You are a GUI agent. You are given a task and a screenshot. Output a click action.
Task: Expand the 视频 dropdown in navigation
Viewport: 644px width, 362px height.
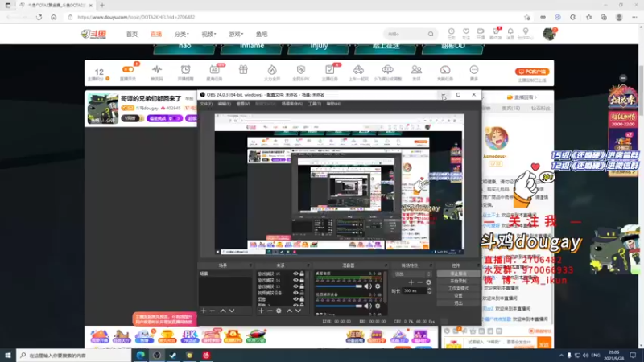tap(208, 34)
